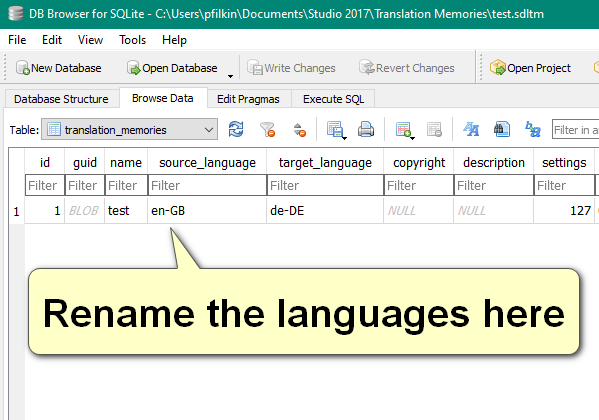Screen dimensions: 599x420
Task: Click the name column filter field
Action: pyautogui.click(x=126, y=185)
